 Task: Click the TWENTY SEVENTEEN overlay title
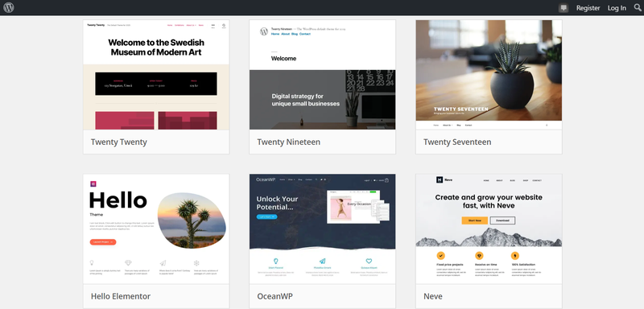460,109
